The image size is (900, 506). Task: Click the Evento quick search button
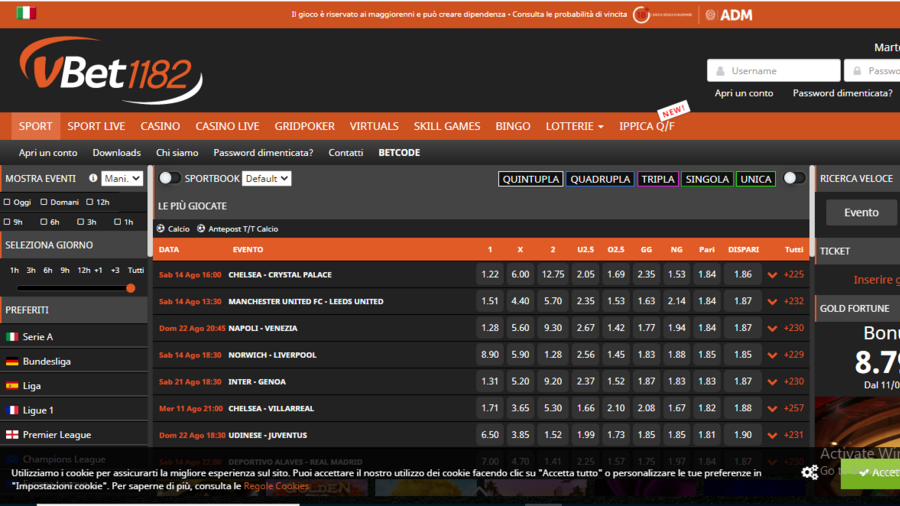tap(861, 212)
